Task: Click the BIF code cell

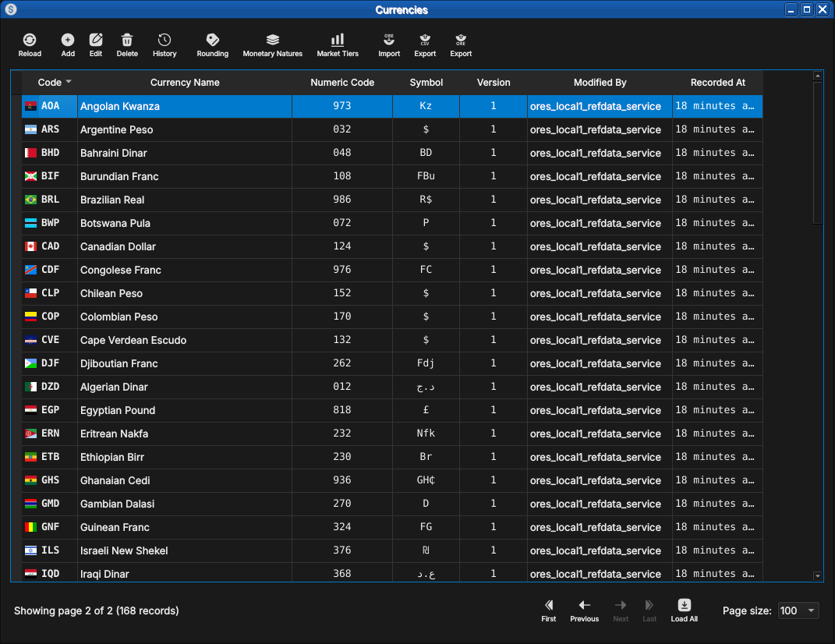Action: [50, 176]
